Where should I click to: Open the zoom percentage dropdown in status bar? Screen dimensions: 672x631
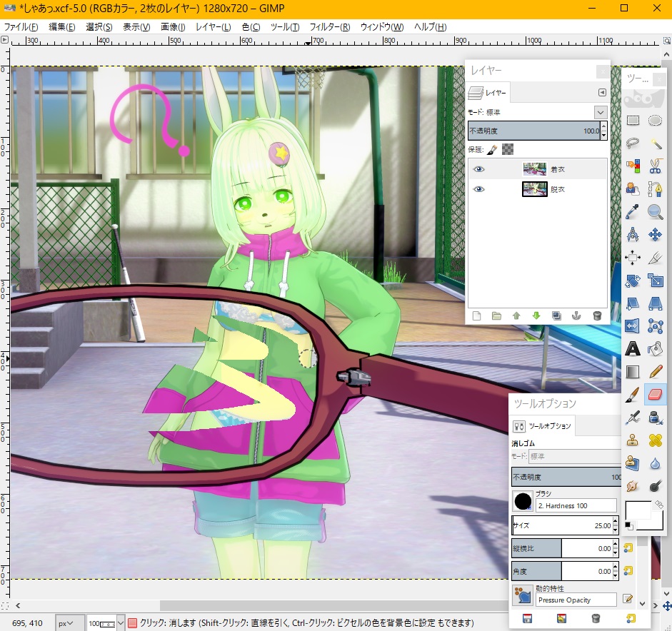[121, 623]
